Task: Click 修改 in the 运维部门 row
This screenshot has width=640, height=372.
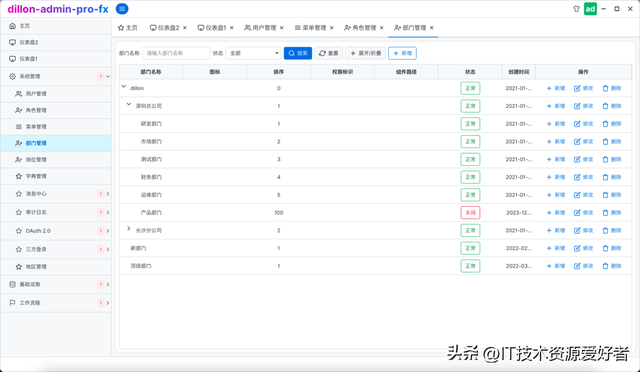Action: pyautogui.click(x=583, y=195)
